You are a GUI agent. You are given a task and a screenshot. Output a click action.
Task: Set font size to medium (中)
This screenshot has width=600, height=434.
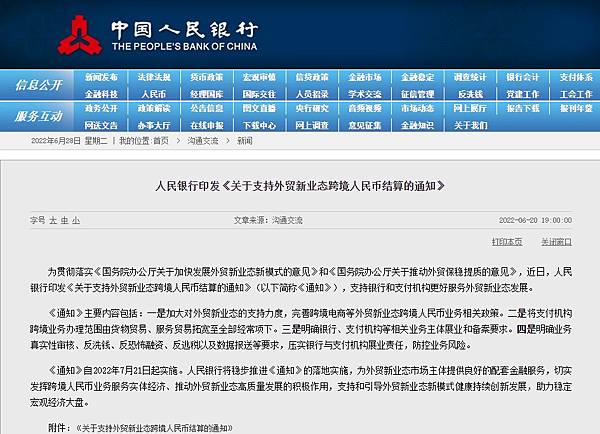point(64,220)
